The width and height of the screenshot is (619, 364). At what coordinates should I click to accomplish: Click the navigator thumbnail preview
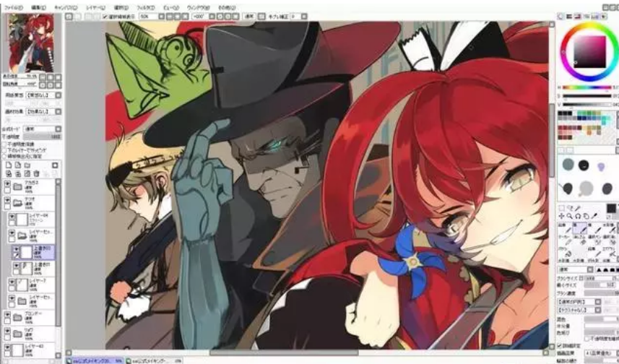(31, 43)
